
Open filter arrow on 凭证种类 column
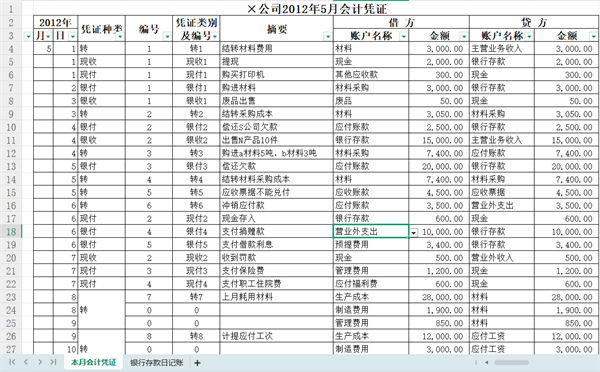click(120, 36)
